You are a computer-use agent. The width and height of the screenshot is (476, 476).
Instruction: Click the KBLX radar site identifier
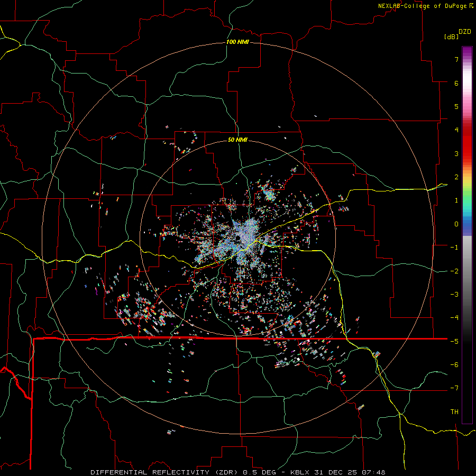pyautogui.click(x=299, y=472)
